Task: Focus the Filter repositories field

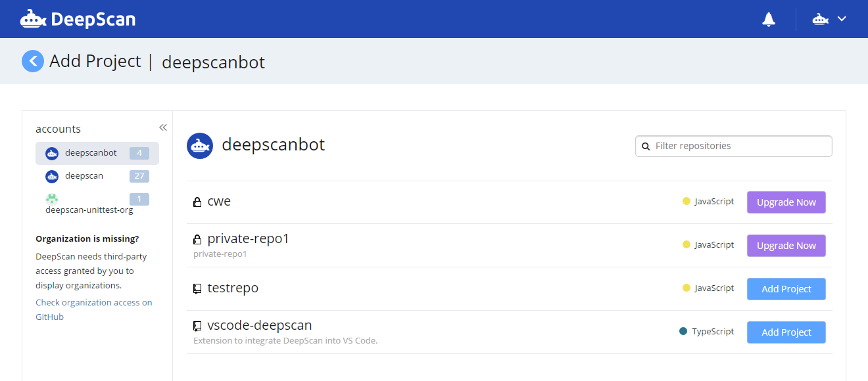Action: click(734, 146)
